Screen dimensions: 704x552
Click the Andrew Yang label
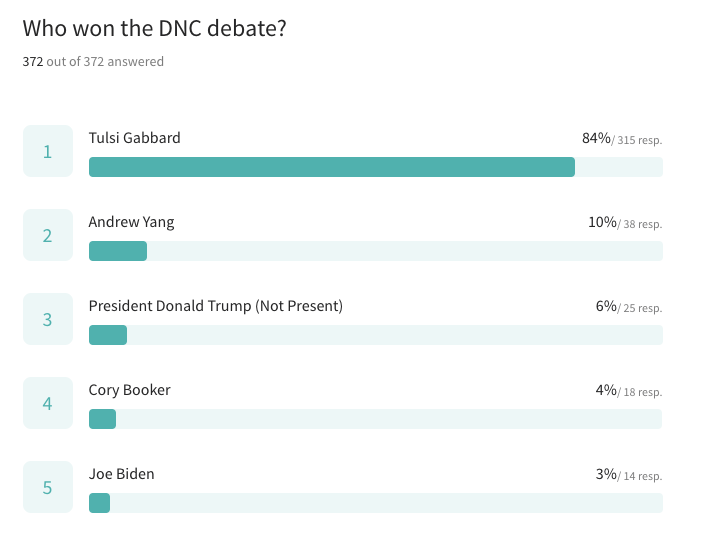click(x=131, y=222)
